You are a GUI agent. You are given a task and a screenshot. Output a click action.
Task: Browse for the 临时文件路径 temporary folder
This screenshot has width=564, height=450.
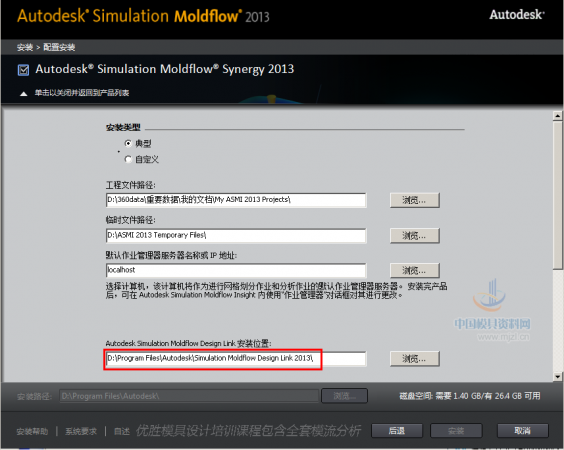414,236
